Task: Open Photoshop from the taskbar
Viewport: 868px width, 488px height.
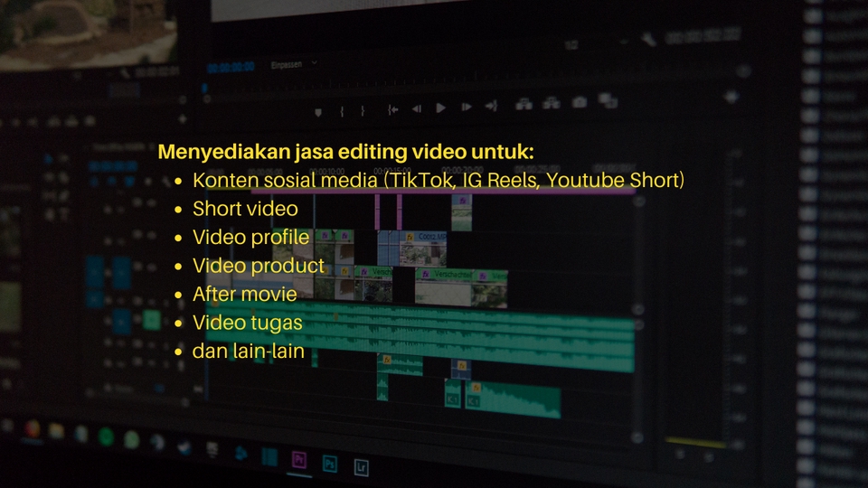Action: point(330,463)
